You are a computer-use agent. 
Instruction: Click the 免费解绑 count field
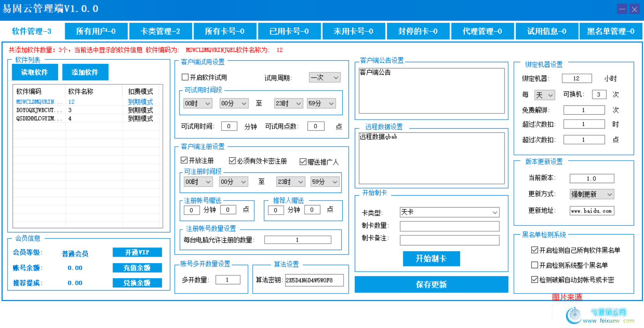pos(584,110)
